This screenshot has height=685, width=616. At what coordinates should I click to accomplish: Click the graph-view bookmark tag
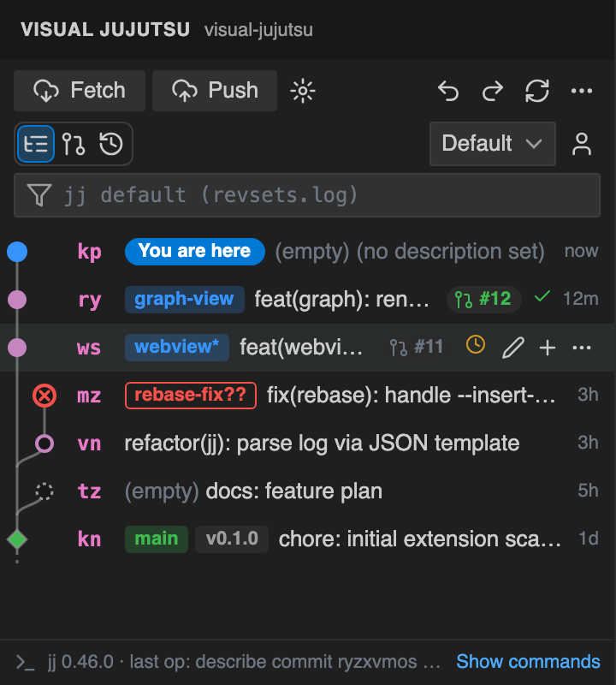click(184, 299)
